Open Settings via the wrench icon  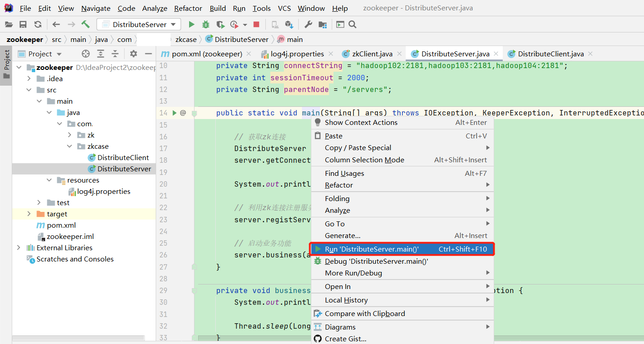pyautogui.click(x=309, y=24)
